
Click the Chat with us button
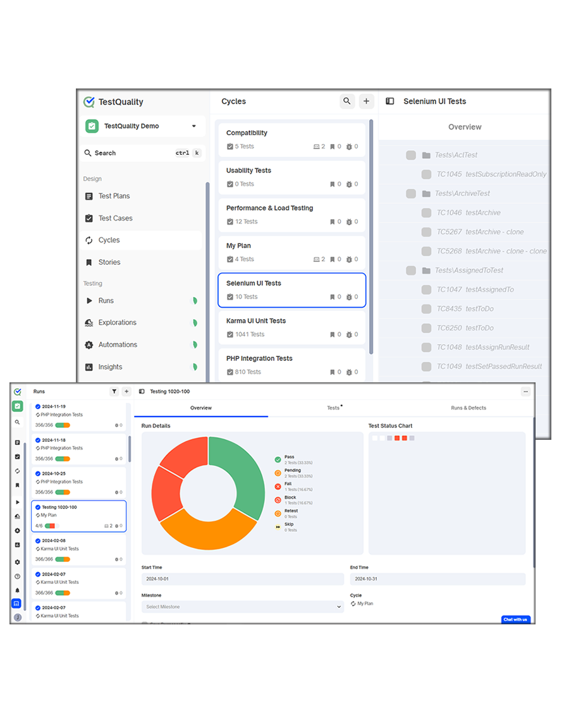coord(515,619)
